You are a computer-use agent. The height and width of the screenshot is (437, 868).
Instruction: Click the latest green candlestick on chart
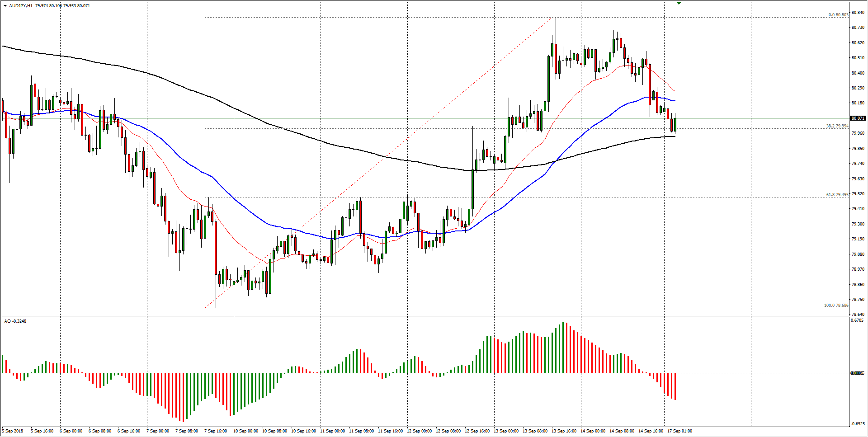pyautogui.click(x=675, y=125)
